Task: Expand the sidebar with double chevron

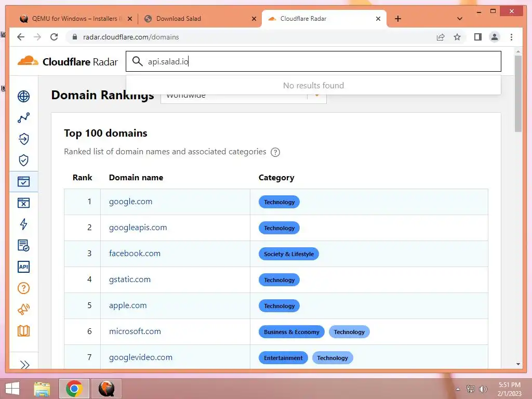Action: tap(24, 365)
